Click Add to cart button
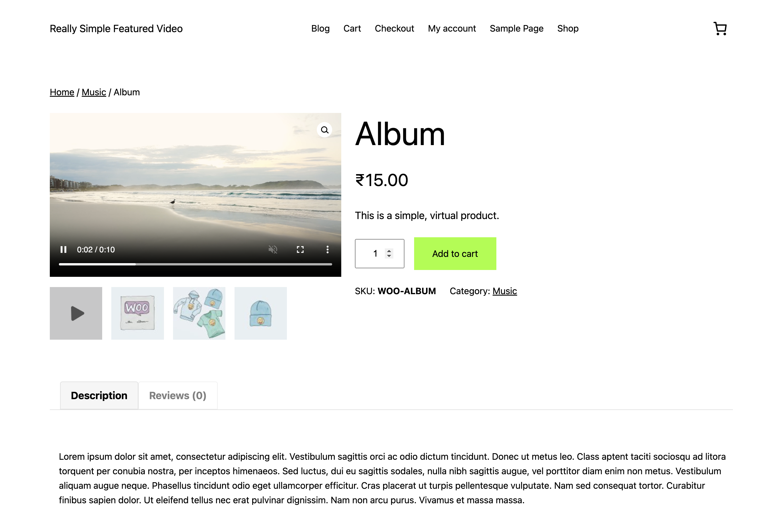 point(455,253)
